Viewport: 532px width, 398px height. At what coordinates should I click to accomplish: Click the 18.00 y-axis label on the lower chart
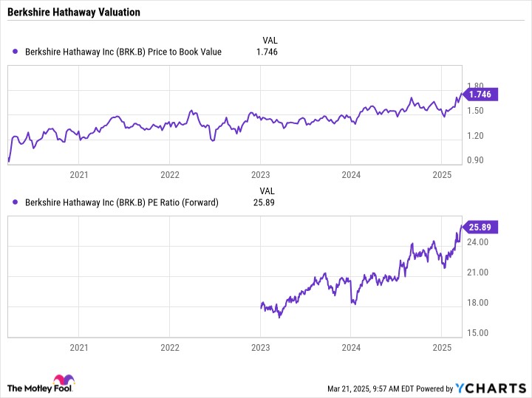click(477, 303)
